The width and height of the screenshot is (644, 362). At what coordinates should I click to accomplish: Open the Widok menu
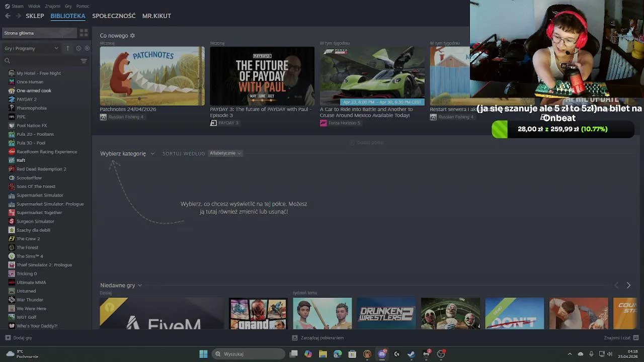pyautogui.click(x=34, y=6)
